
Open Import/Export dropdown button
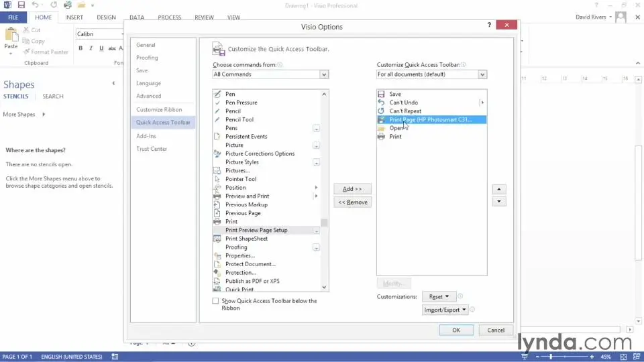coord(445,310)
